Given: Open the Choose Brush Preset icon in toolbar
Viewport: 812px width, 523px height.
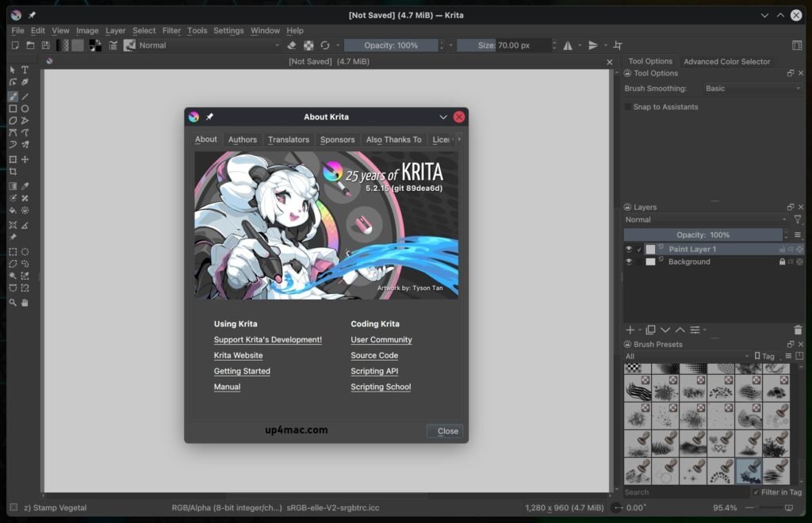Looking at the screenshot, I should [x=129, y=45].
